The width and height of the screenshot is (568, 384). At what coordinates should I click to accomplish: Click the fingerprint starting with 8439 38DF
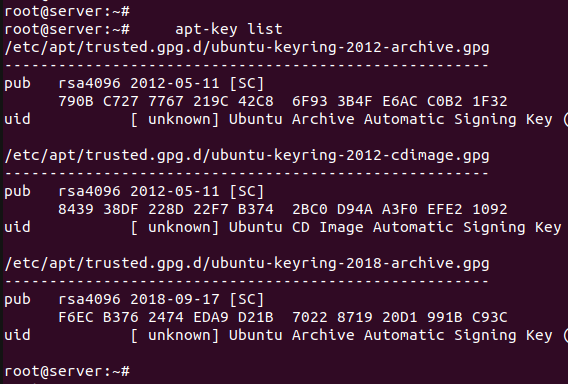(x=283, y=209)
